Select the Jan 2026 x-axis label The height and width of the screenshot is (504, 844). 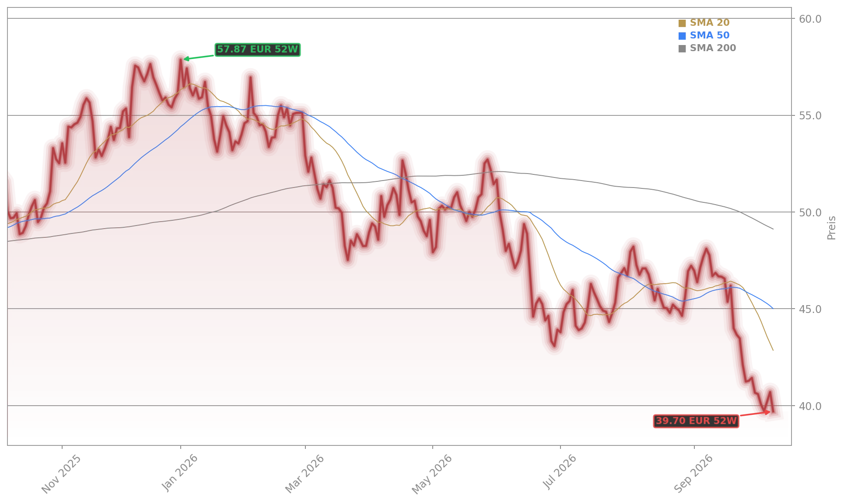[x=180, y=473]
